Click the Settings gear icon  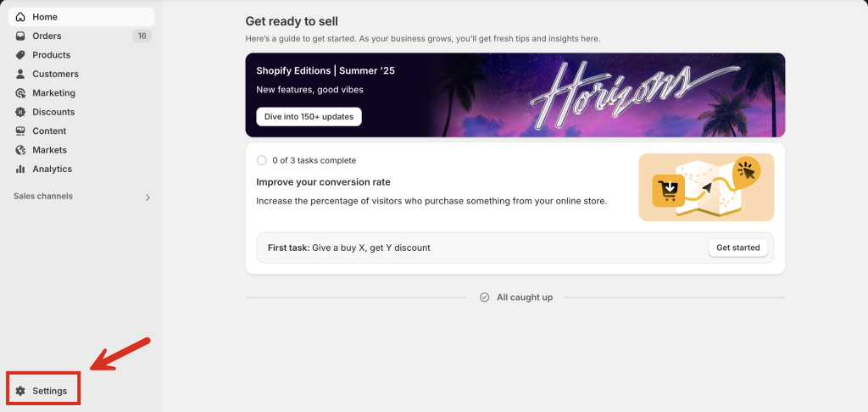point(20,391)
